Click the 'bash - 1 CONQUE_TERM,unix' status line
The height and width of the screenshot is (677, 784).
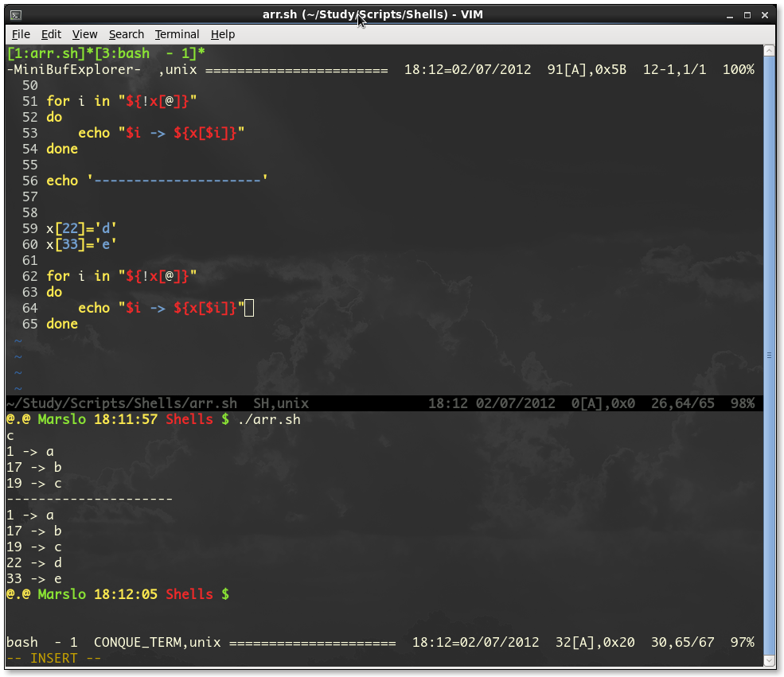tap(114, 642)
